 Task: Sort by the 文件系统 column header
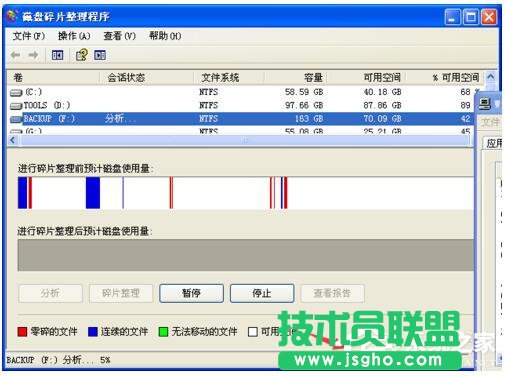point(229,78)
